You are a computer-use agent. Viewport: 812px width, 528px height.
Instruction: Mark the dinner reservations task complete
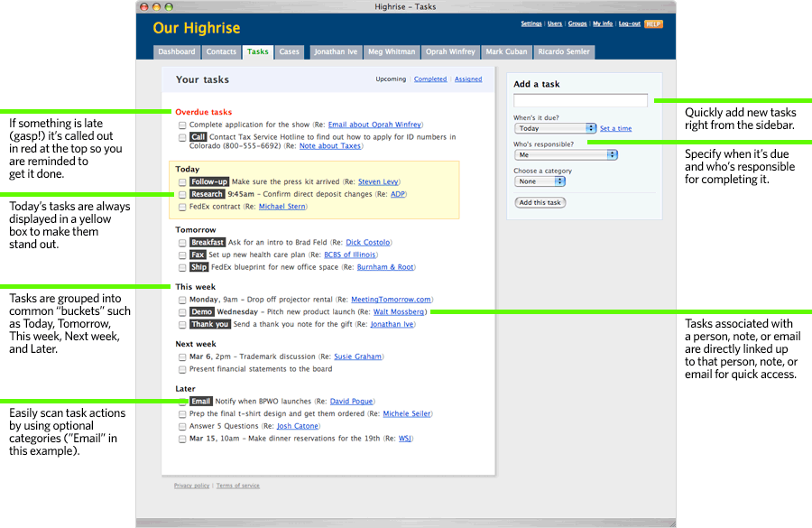pos(182,440)
